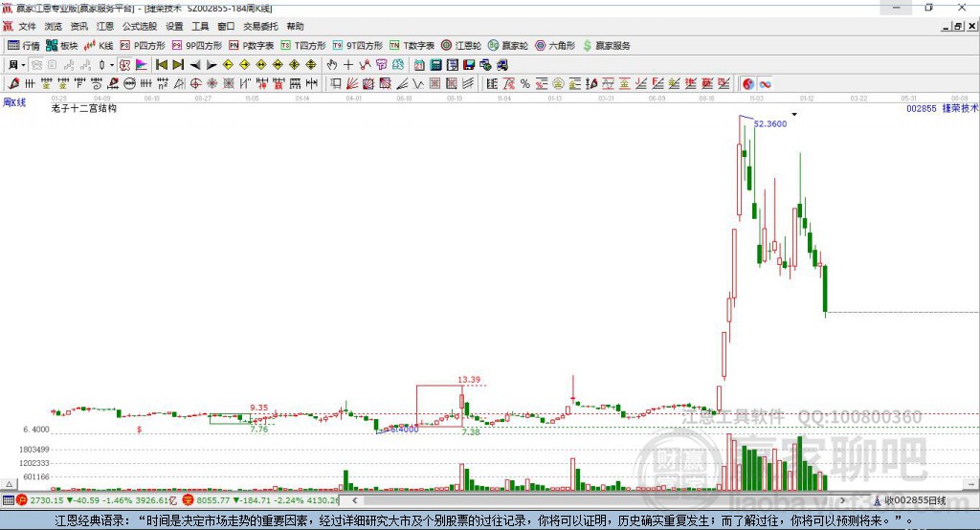
Task: Jump to last bar with skip-to-end icon
Action: 178,65
